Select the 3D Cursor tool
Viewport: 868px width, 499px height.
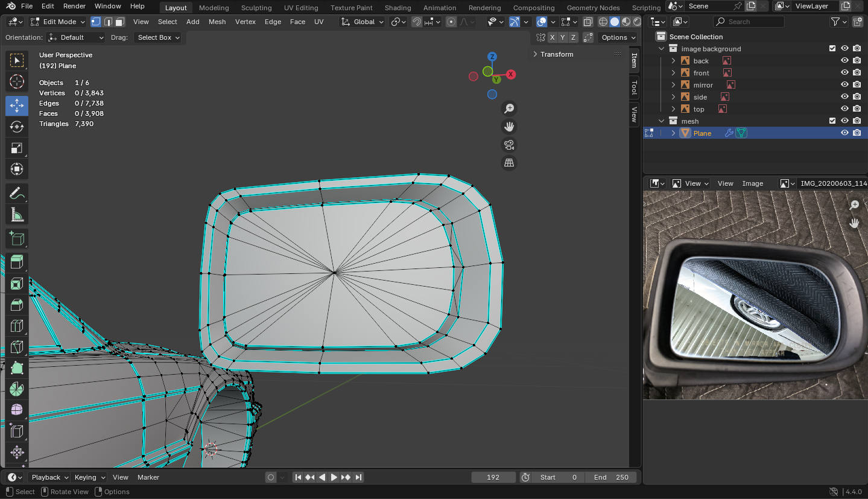coord(17,81)
